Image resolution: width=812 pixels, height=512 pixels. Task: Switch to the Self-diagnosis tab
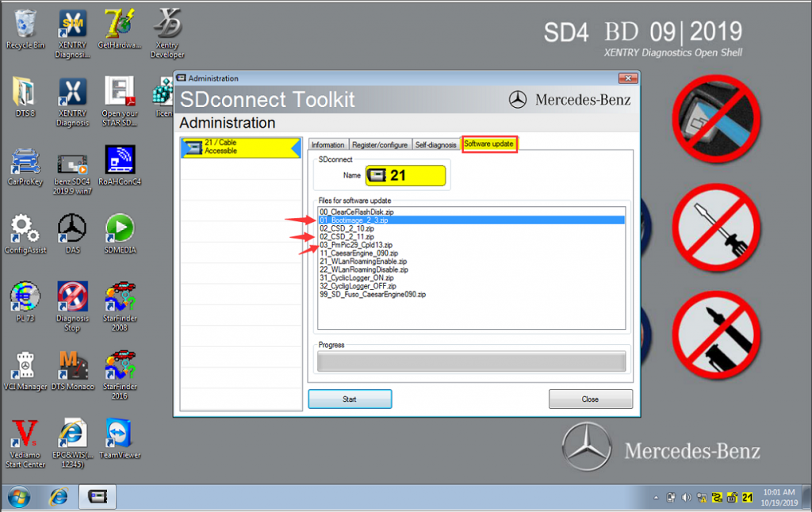435,145
